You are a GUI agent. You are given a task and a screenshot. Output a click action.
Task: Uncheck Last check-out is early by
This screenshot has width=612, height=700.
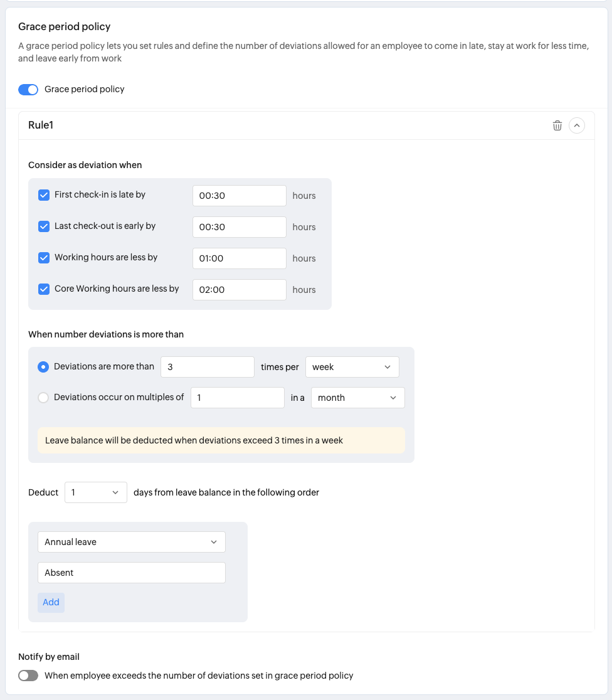[44, 226]
